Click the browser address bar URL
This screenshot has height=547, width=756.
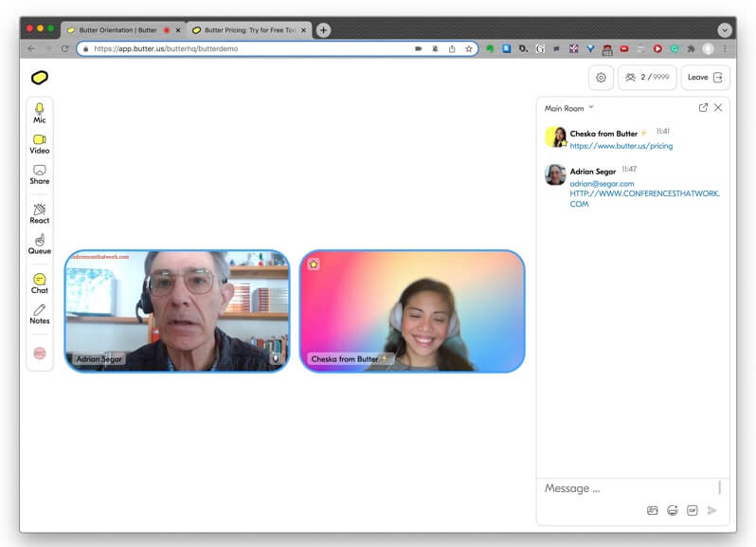(166, 48)
